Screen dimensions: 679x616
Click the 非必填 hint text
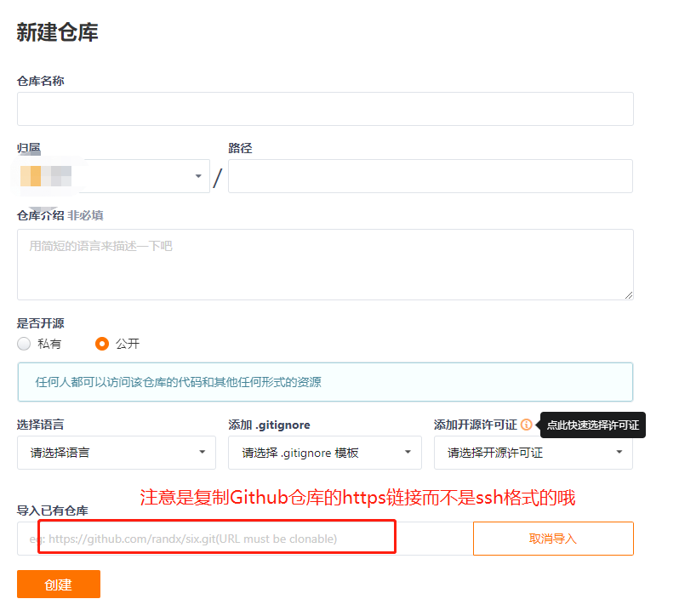click(85, 215)
